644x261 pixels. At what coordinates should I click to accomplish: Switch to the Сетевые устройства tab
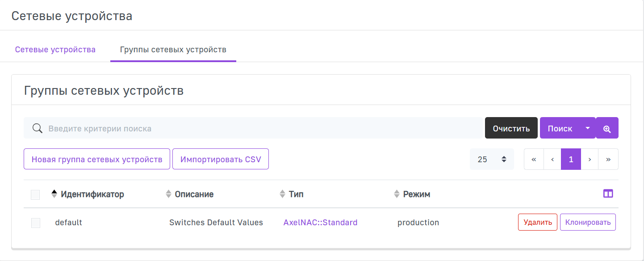pyautogui.click(x=55, y=50)
